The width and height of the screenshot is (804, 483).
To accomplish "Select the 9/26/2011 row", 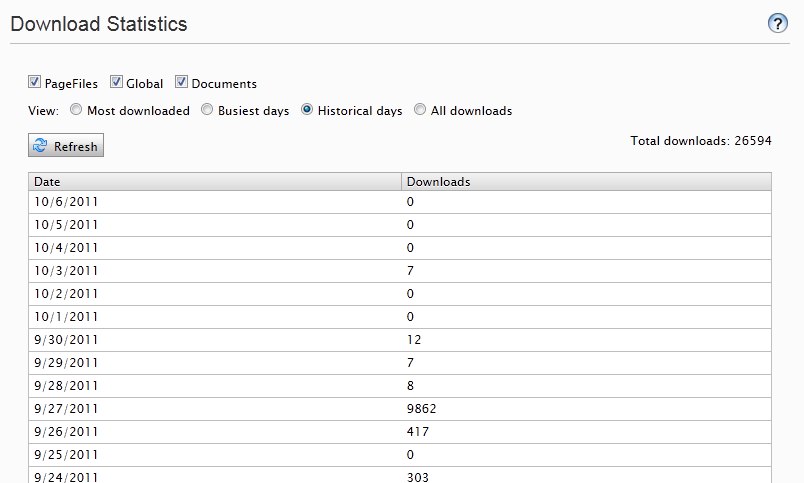I will coord(66,431).
